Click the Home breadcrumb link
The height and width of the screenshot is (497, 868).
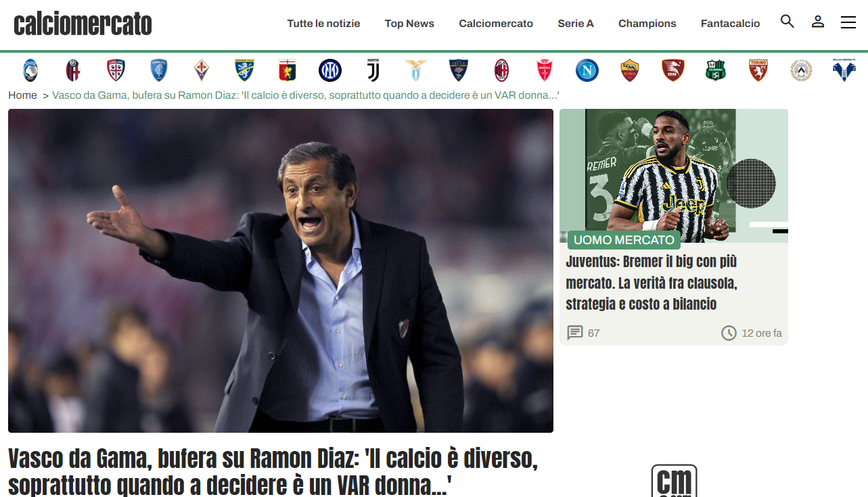coord(22,95)
